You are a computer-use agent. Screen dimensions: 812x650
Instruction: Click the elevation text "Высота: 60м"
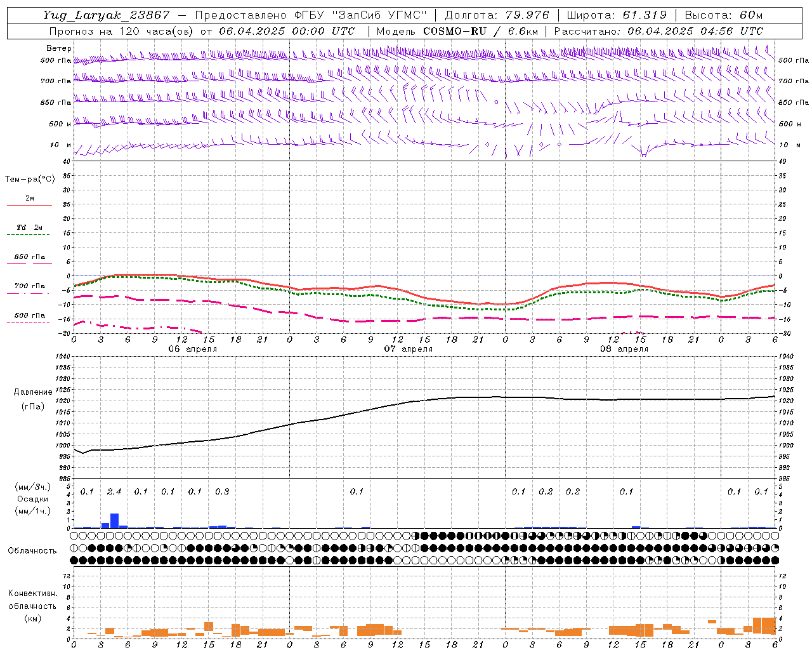tap(723, 15)
